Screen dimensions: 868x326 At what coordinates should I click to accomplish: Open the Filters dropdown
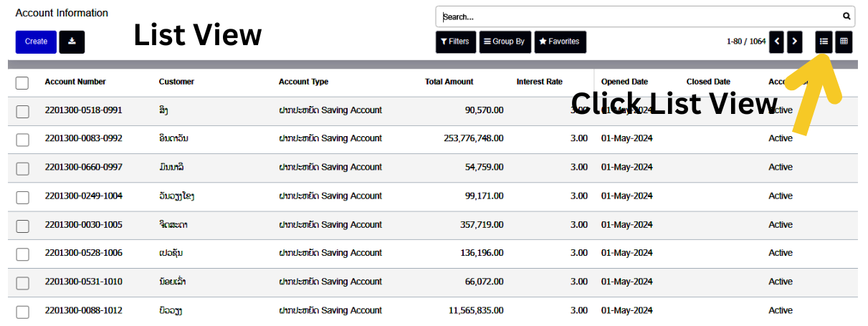[455, 42]
